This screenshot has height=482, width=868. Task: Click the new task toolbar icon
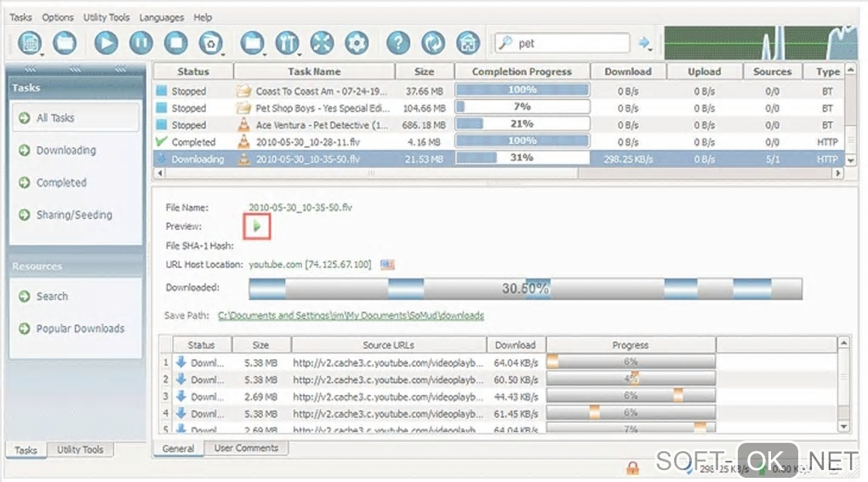(x=30, y=43)
